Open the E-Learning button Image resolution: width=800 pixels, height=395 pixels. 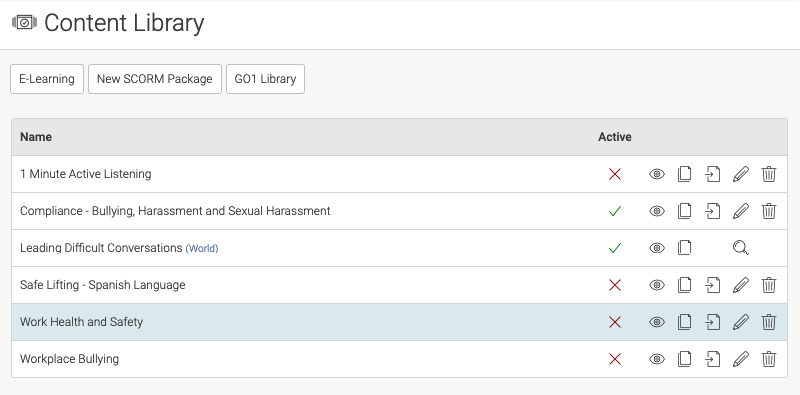click(x=47, y=79)
